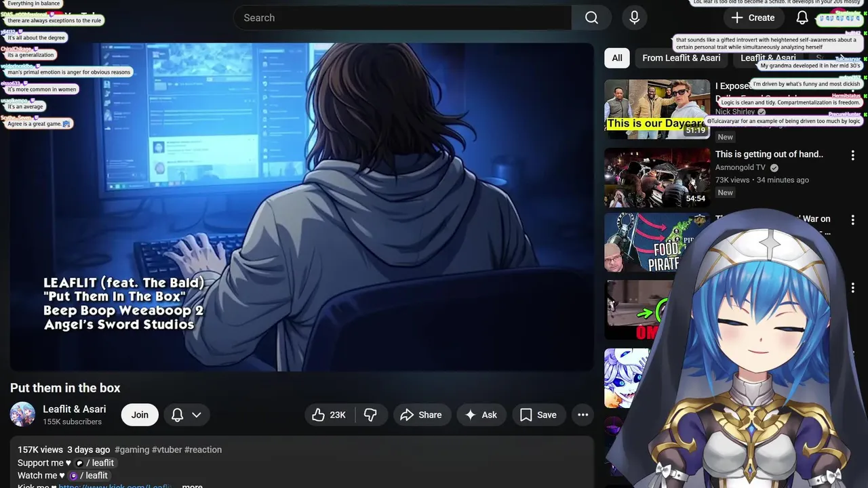Open options menu for Food Pirate video

[x=853, y=220]
